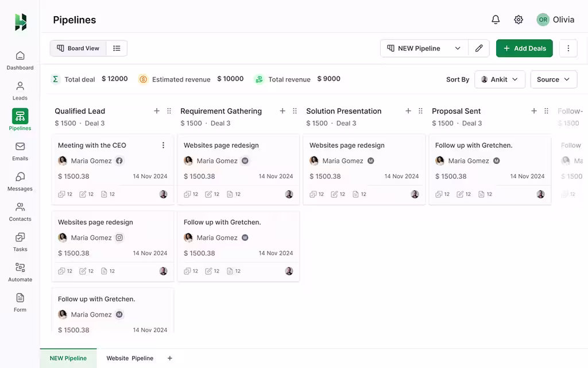
Task: Open the Sort By Ankit dropdown
Action: [500, 79]
